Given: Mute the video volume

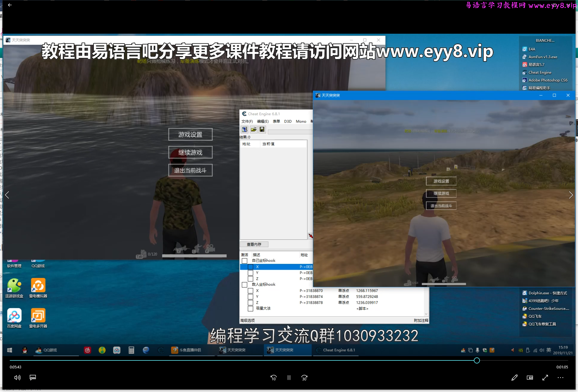Looking at the screenshot, I should 17,378.
